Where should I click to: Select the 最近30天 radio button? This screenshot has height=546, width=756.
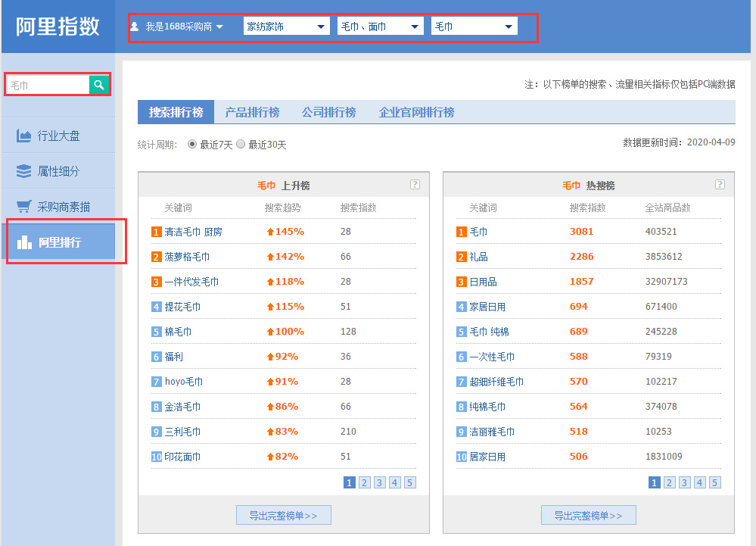click(241, 144)
